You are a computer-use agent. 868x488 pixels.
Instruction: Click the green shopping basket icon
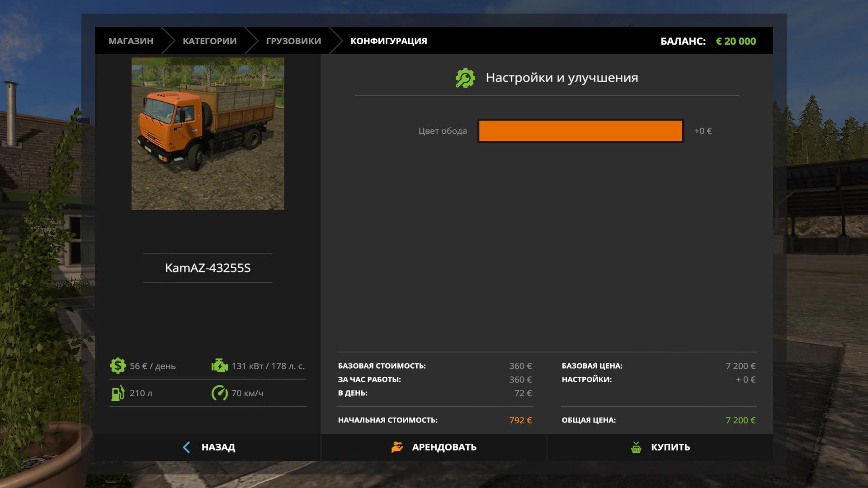pos(636,447)
